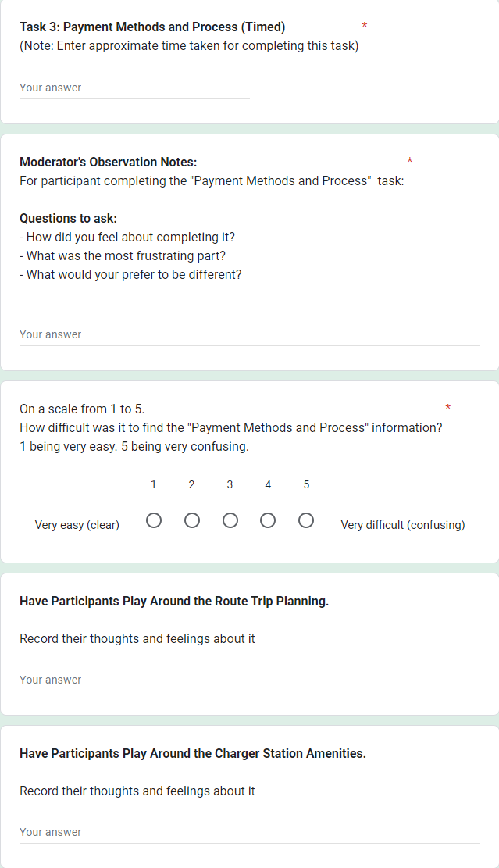Click the "Moderator's Observation Notes:" heading
The height and width of the screenshot is (868, 499).
point(108,163)
